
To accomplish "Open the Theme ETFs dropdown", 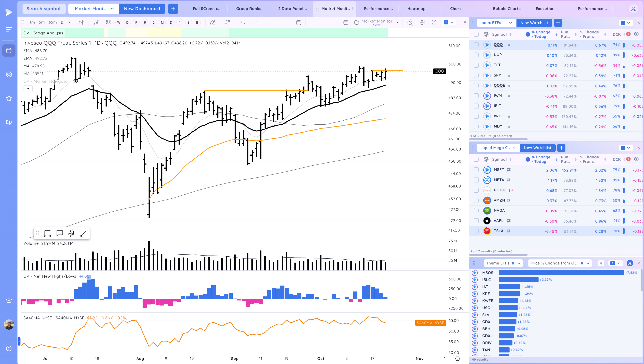I will [519, 263].
